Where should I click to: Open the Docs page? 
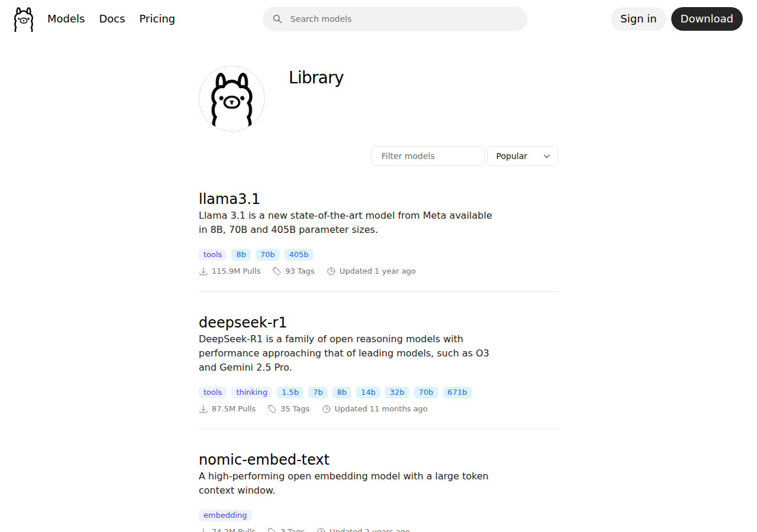click(x=112, y=19)
